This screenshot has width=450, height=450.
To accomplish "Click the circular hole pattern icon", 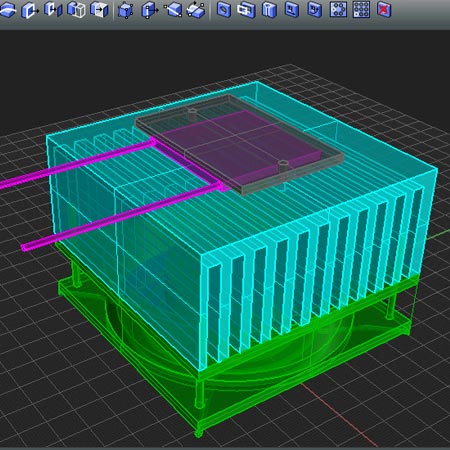I will [x=338, y=9].
